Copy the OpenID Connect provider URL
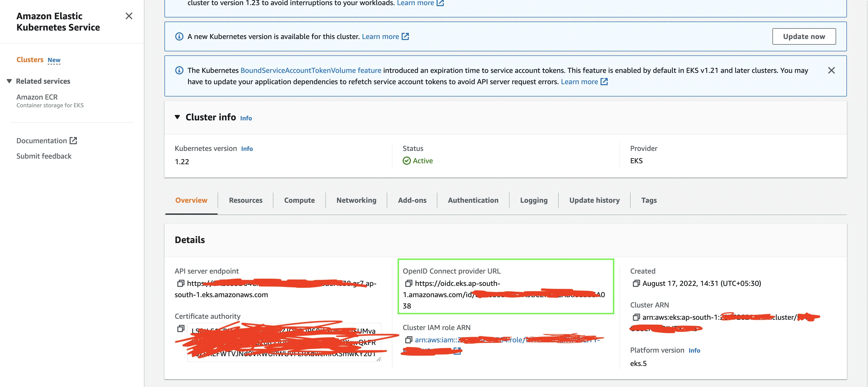 point(408,283)
